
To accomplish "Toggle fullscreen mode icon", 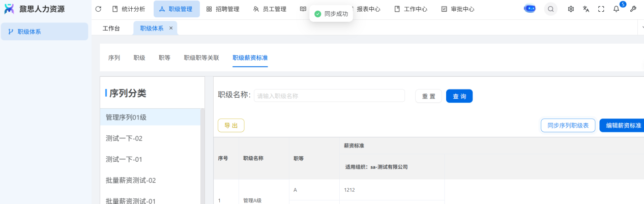I will pyautogui.click(x=601, y=9).
